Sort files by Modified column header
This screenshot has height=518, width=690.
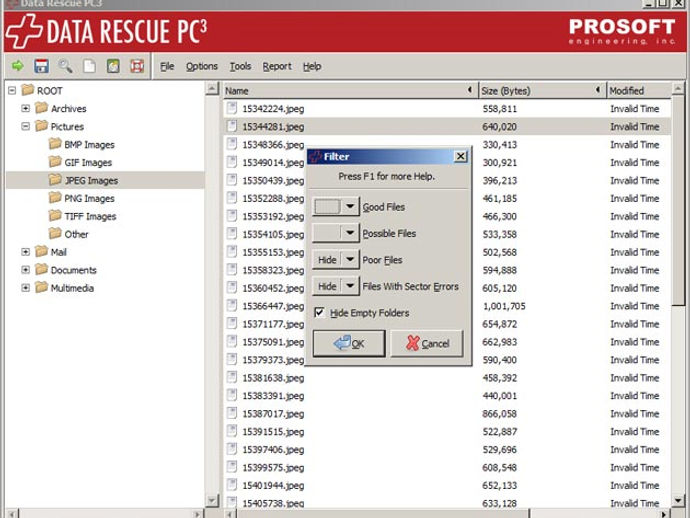(639, 91)
